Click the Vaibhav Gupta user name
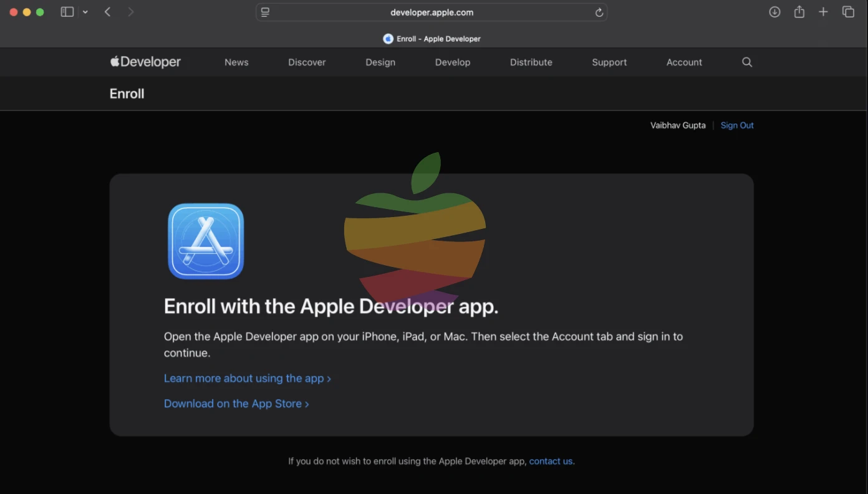The image size is (868, 494). click(678, 125)
